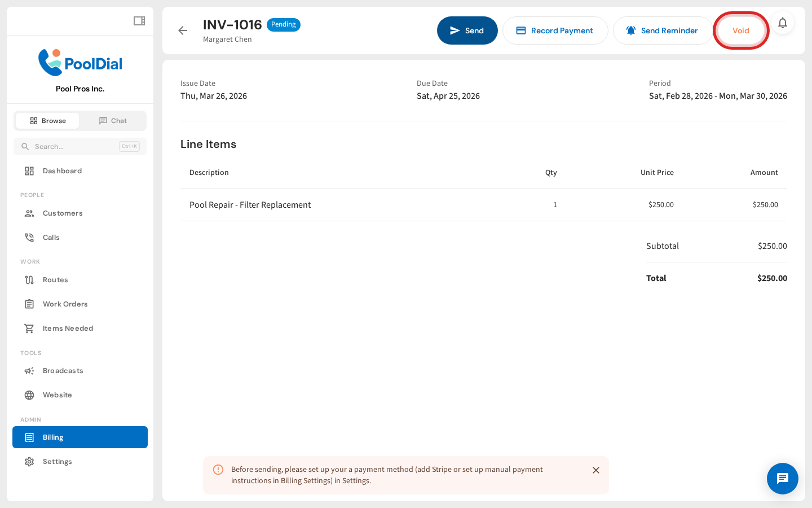Open Calls using the phone icon
812x508 pixels.
click(x=29, y=237)
